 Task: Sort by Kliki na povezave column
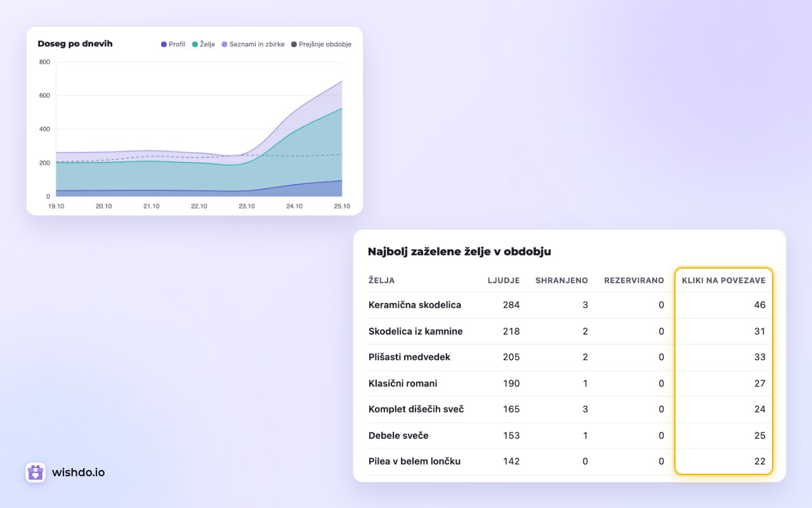[724, 281]
